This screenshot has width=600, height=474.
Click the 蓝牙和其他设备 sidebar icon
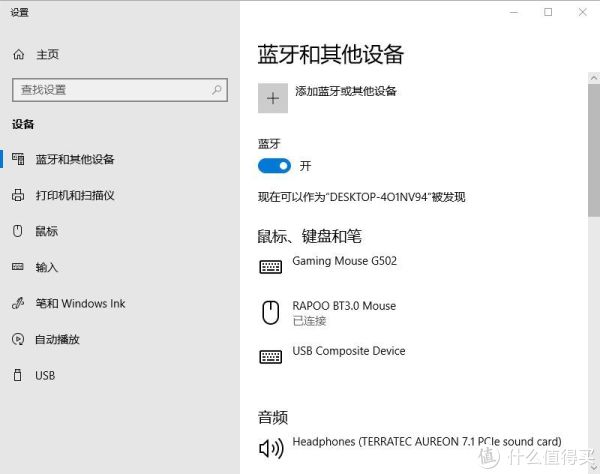(18, 159)
